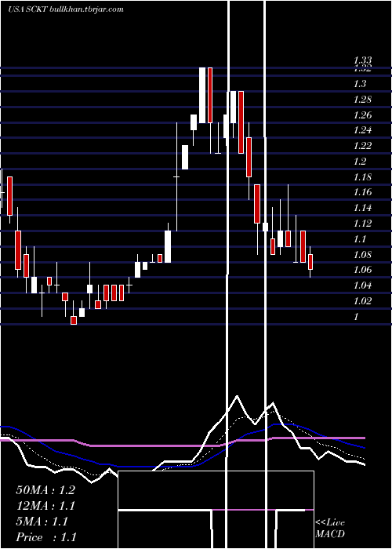Click the '<<Live MACD' label
The height and width of the screenshot is (549, 392).
coord(330,528)
